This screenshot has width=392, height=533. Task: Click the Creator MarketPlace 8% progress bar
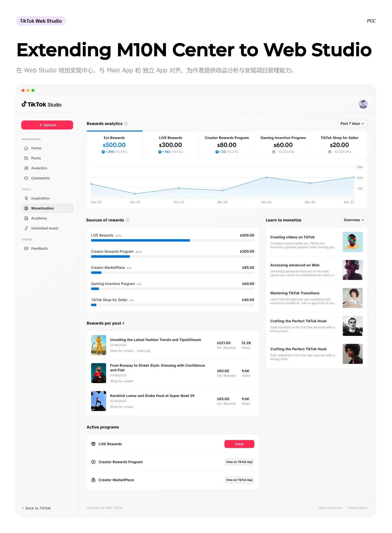(173, 273)
